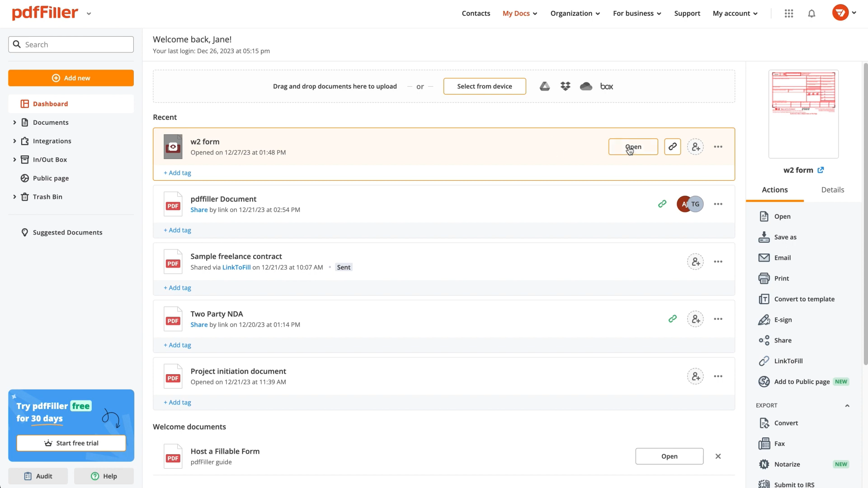Click the Google Drive upload icon

pos(545,86)
